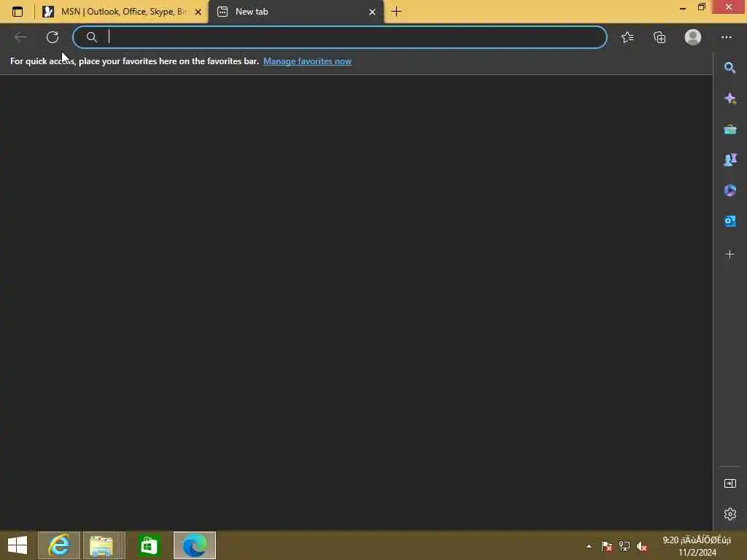Viewport: 747px width, 560px height.
Task: Open network status tray icon
Action: click(624, 546)
